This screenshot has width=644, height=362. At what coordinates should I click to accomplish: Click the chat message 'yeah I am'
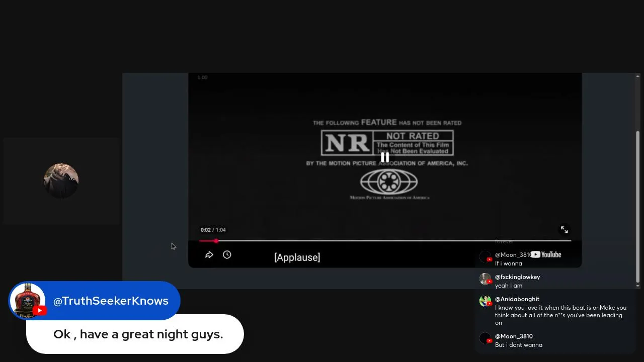pyautogui.click(x=509, y=286)
